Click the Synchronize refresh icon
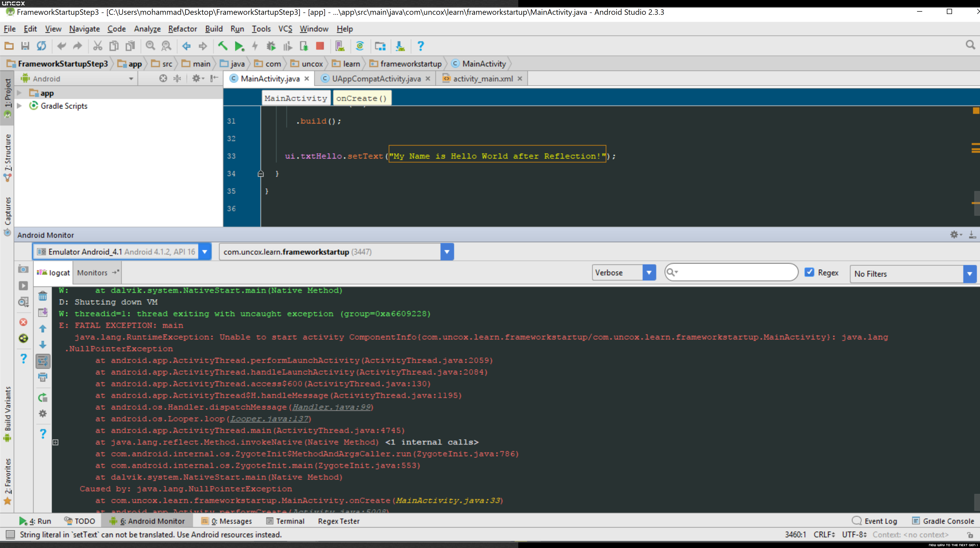Viewport: 980px width, 548px height. point(41,46)
